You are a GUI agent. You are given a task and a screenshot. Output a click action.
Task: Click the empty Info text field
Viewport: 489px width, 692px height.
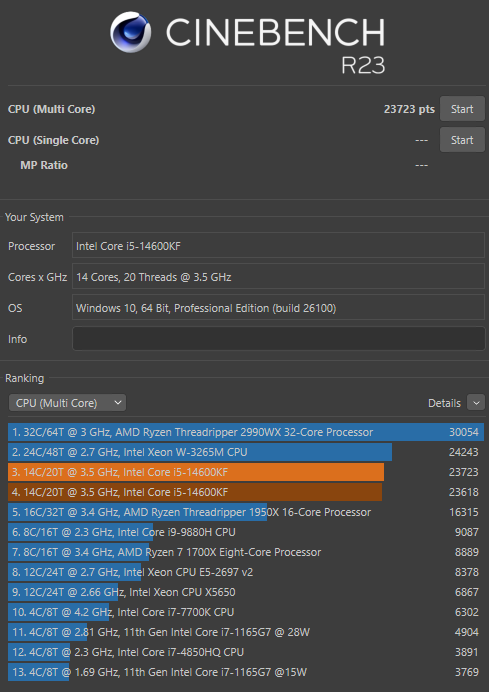pyautogui.click(x=278, y=339)
